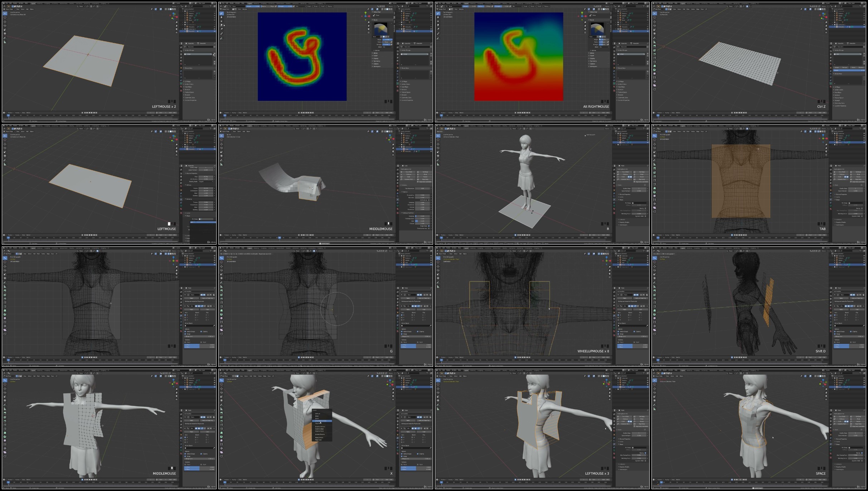Select Spin tool in X frame toolbar
This screenshot has width=868, height=491.
coord(222,437)
